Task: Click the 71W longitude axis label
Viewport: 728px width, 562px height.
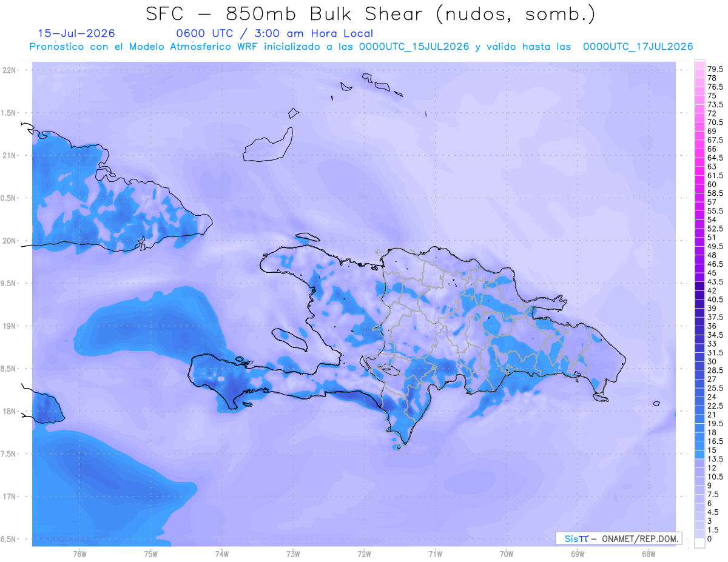Action: [435, 554]
